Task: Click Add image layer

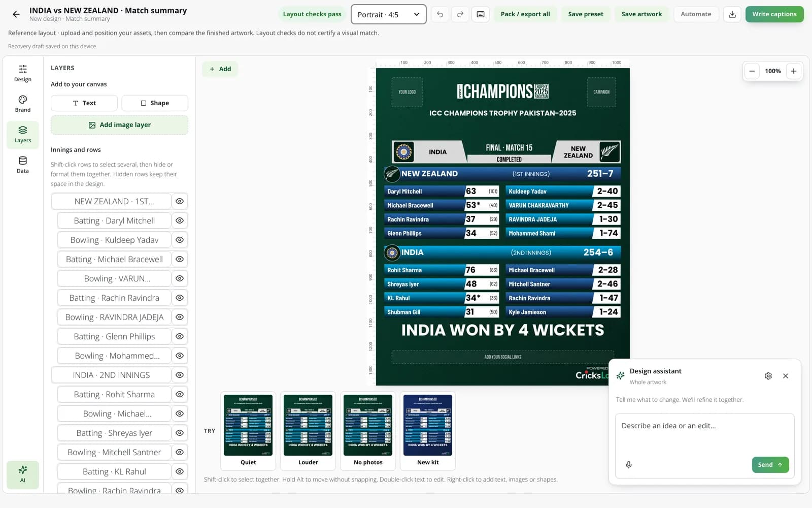Action: 119,125
